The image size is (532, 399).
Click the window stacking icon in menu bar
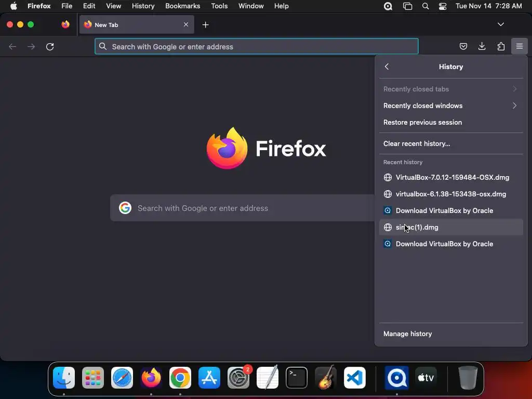click(x=407, y=6)
